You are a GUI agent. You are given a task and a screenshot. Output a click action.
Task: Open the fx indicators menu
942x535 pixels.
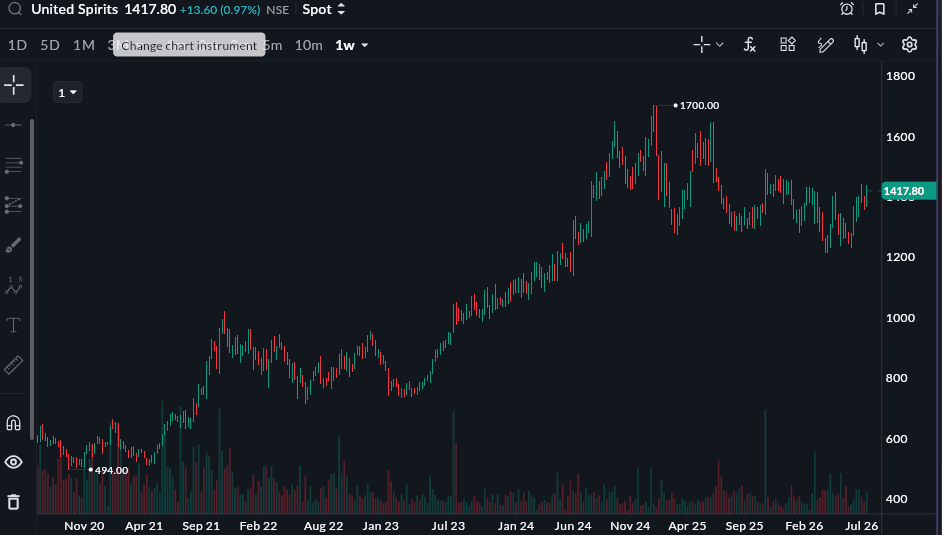click(x=750, y=44)
